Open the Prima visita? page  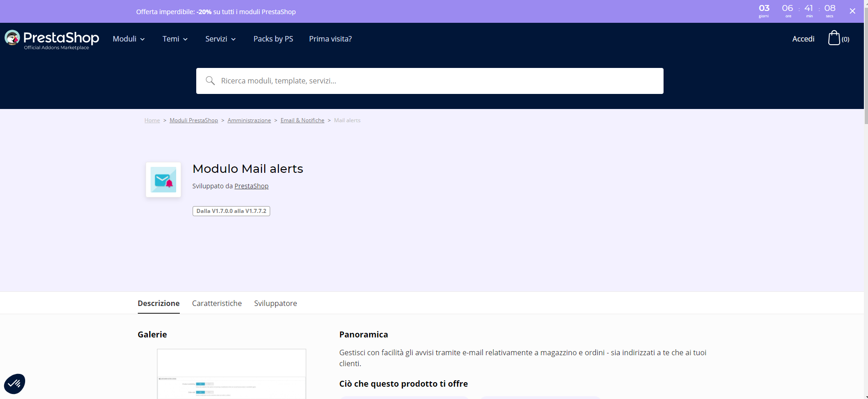(x=330, y=39)
